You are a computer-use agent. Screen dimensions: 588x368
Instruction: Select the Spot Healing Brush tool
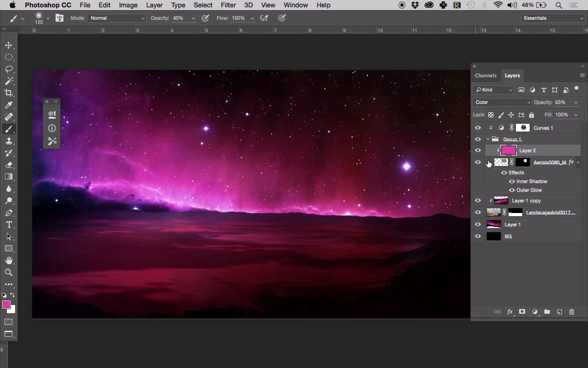point(9,117)
